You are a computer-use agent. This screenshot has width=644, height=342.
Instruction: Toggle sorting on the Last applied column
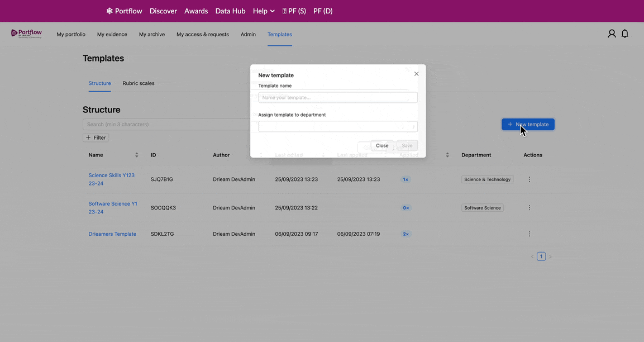[384, 155]
